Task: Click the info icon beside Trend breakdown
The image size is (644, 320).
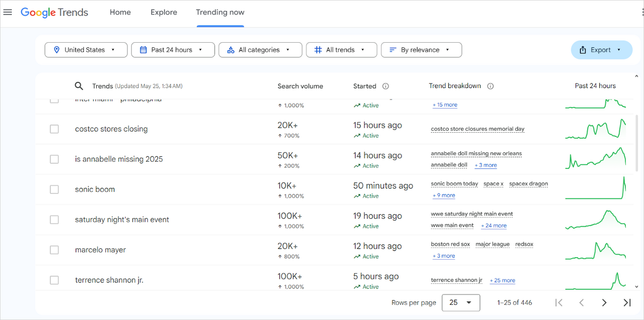Action: (x=491, y=86)
